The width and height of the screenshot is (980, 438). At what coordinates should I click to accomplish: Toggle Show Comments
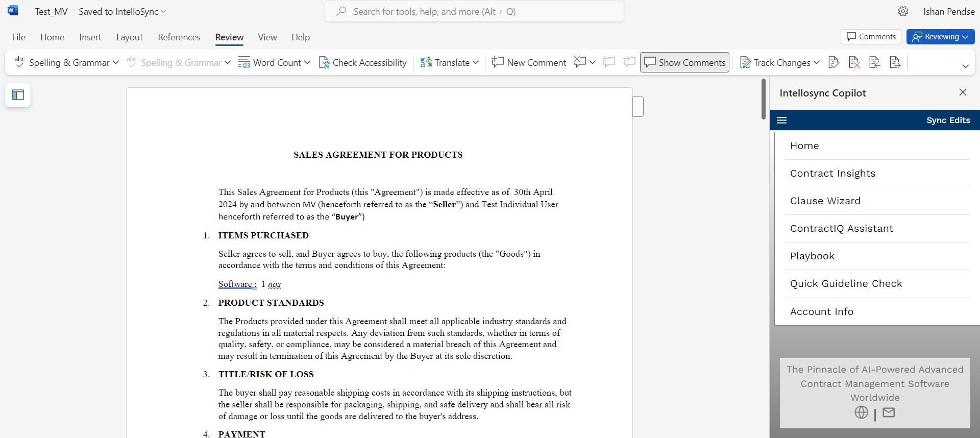click(x=684, y=62)
